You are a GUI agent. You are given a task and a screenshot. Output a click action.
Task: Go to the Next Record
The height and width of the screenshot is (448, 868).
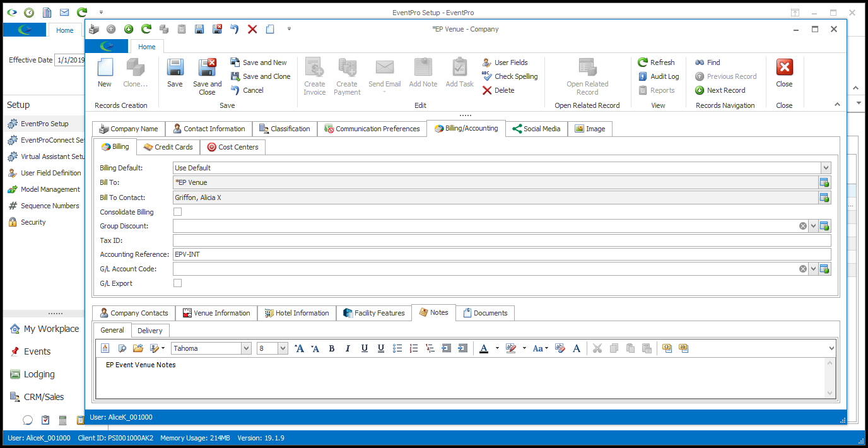pos(720,90)
